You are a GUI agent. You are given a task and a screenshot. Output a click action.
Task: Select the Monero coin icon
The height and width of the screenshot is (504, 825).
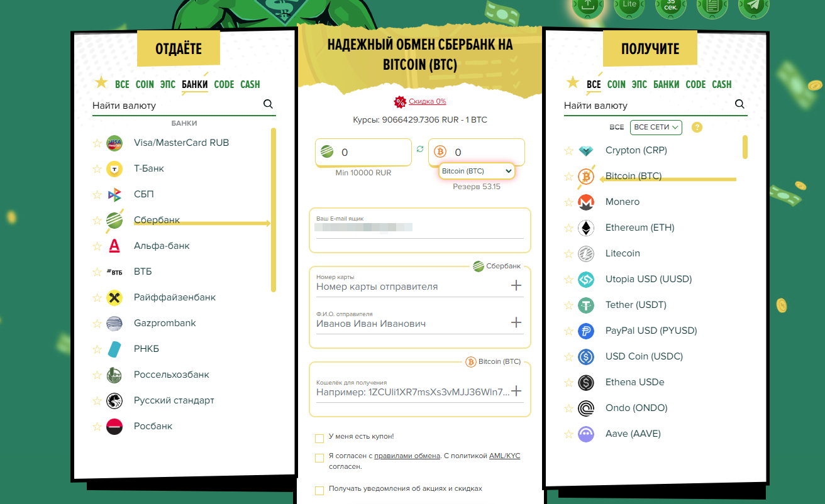pyautogui.click(x=586, y=202)
